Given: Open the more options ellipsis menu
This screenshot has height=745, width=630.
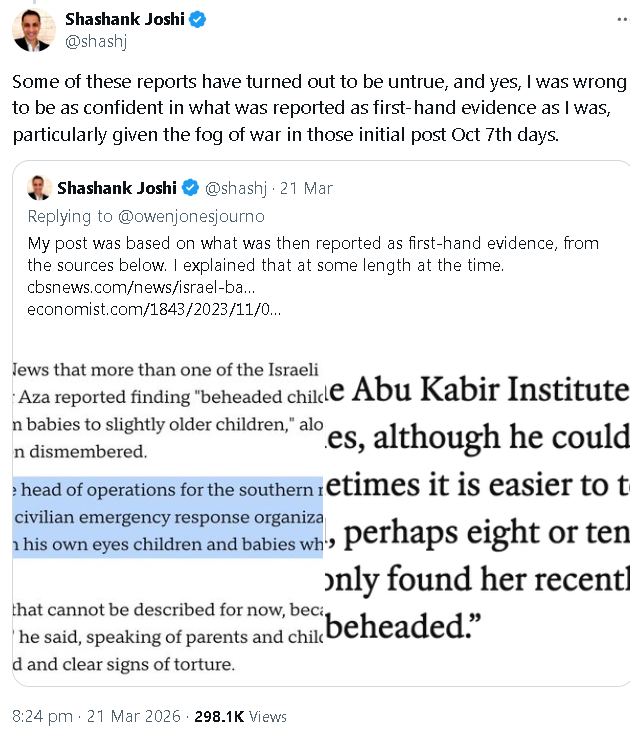Looking at the screenshot, I should pos(623,19).
